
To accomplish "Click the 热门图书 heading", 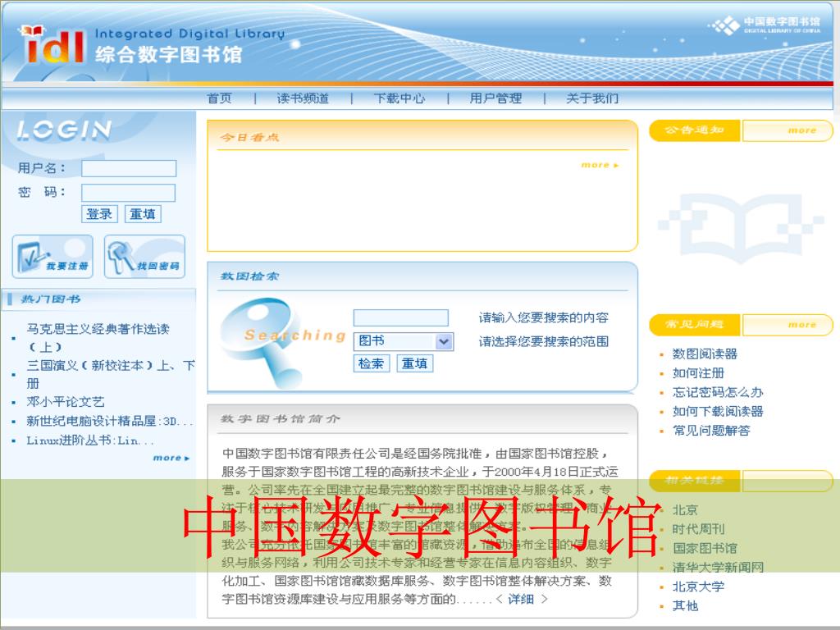I will point(50,299).
